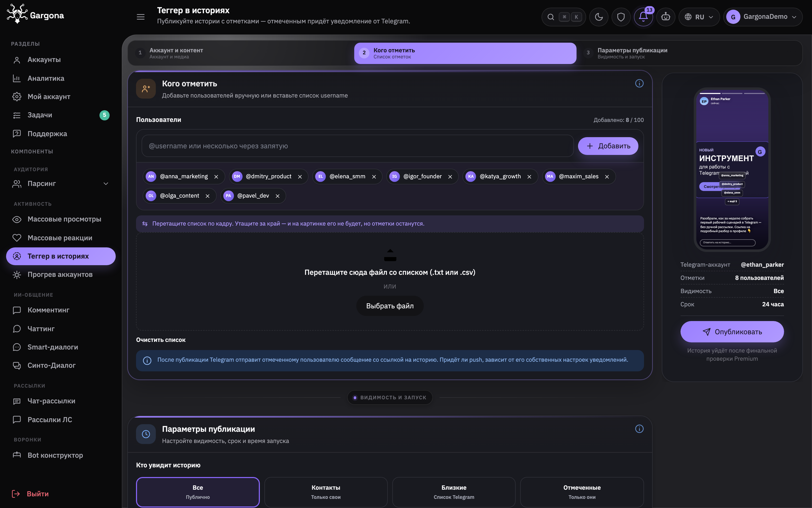Open the shield security icon

621,17
